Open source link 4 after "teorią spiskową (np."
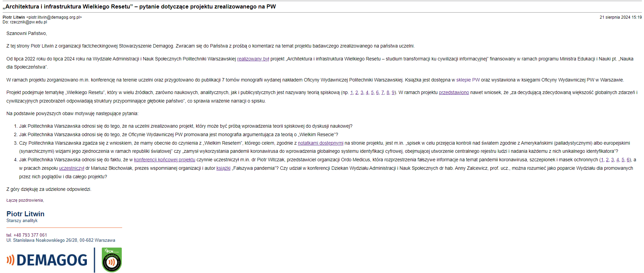 (367, 92)
